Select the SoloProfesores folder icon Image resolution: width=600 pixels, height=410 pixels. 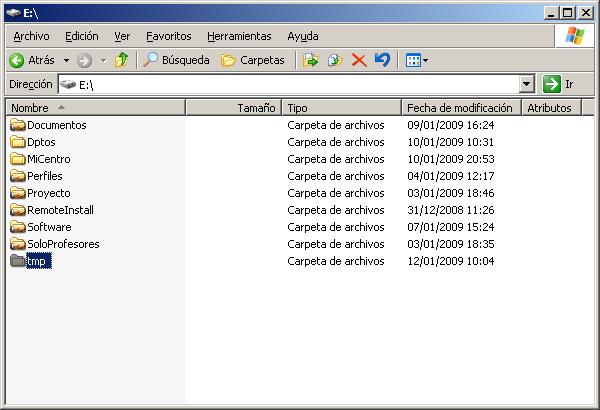pos(18,244)
